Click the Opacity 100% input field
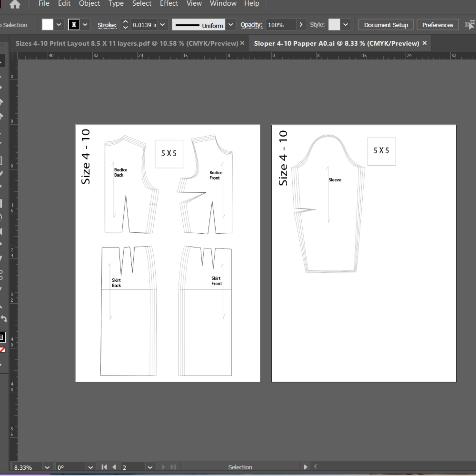 (x=281, y=25)
